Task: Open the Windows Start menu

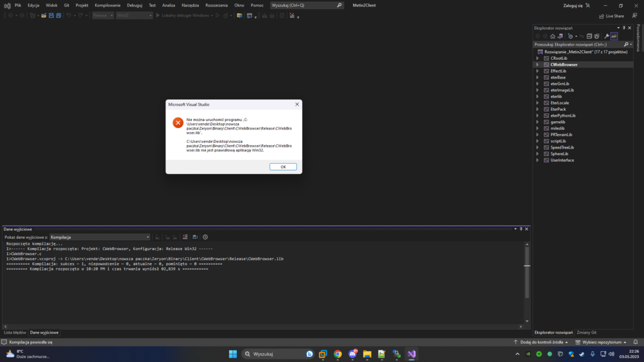Action: [233, 354]
